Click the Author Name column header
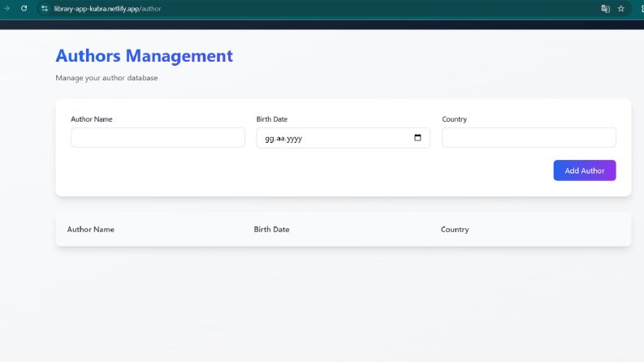The height and width of the screenshot is (362, 644). pyautogui.click(x=91, y=230)
